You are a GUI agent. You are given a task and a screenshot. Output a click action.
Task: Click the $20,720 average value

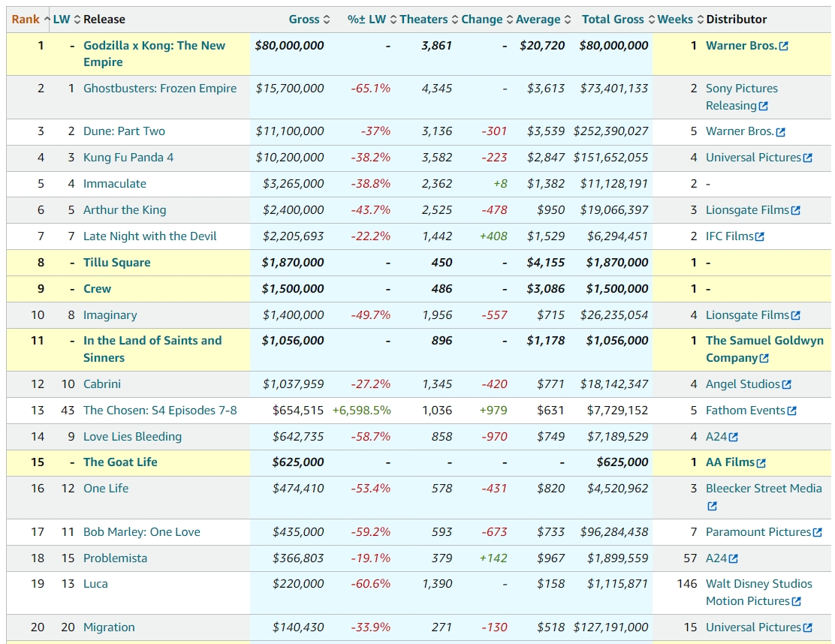542,45
